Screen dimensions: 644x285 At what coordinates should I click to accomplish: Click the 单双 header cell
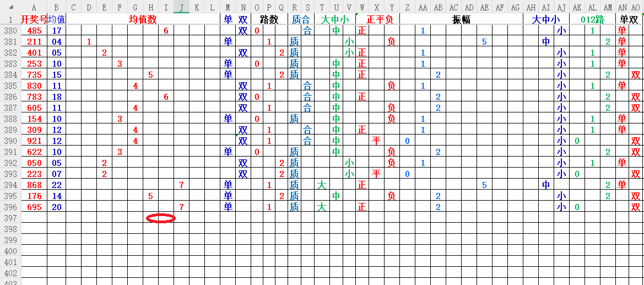point(629,19)
